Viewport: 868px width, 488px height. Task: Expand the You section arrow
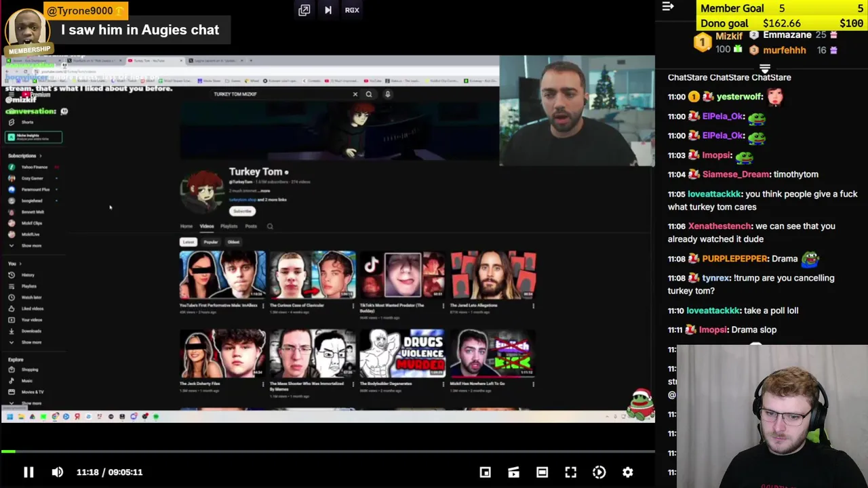(20, 264)
